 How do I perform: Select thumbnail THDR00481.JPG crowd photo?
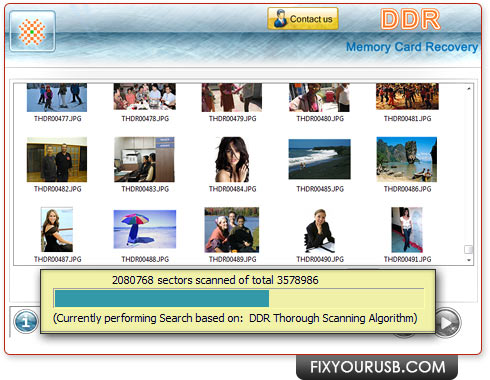[x=407, y=97]
